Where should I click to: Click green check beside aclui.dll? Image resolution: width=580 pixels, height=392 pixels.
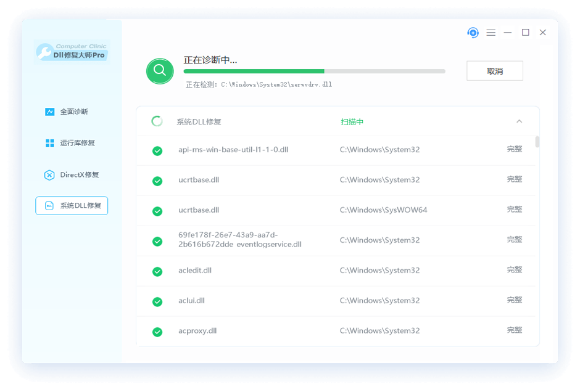point(157,301)
